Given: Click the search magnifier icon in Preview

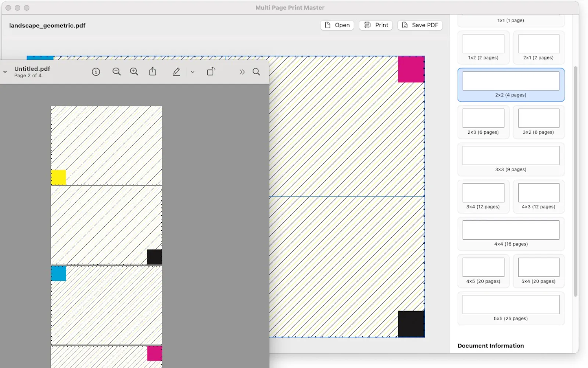Looking at the screenshot, I should 256,72.
